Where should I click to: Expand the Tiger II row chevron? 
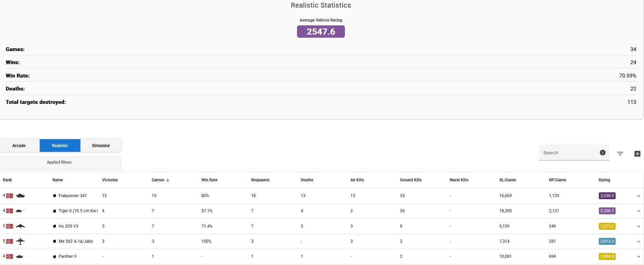pyautogui.click(x=639, y=211)
